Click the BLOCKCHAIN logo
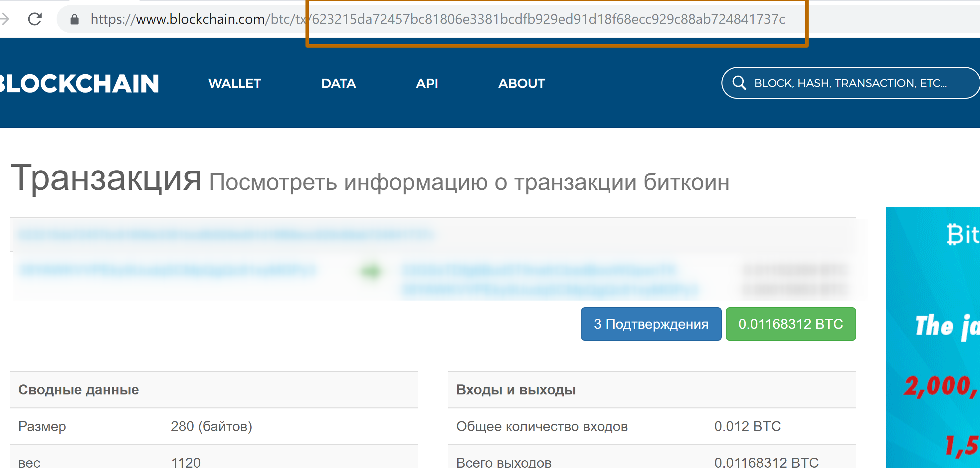The image size is (980, 468). tap(79, 84)
